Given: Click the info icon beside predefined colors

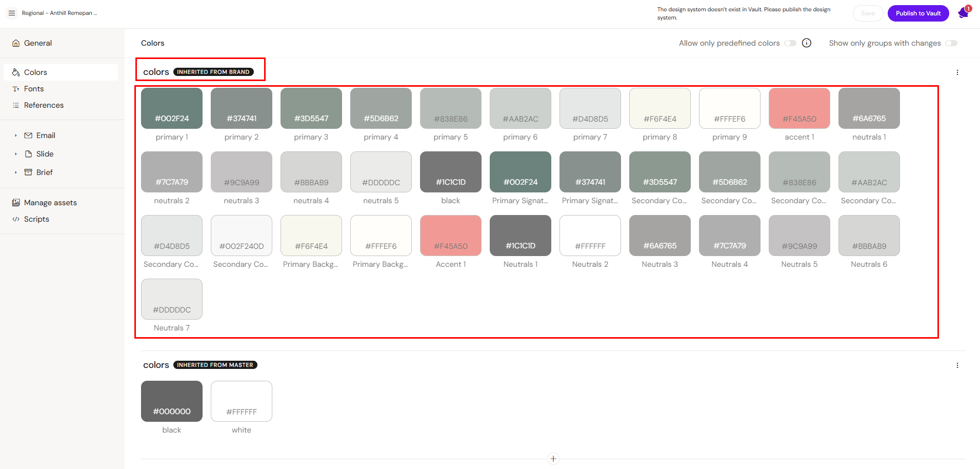Looking at the screenshot, I should pyautogui.click(x=807, y=43).
